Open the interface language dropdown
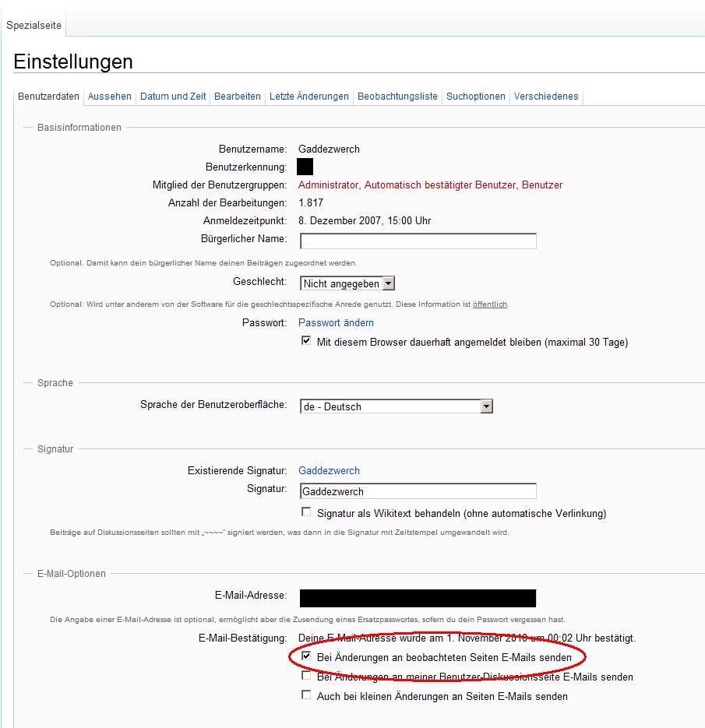 pyautogui.click(x=486, y=406)
